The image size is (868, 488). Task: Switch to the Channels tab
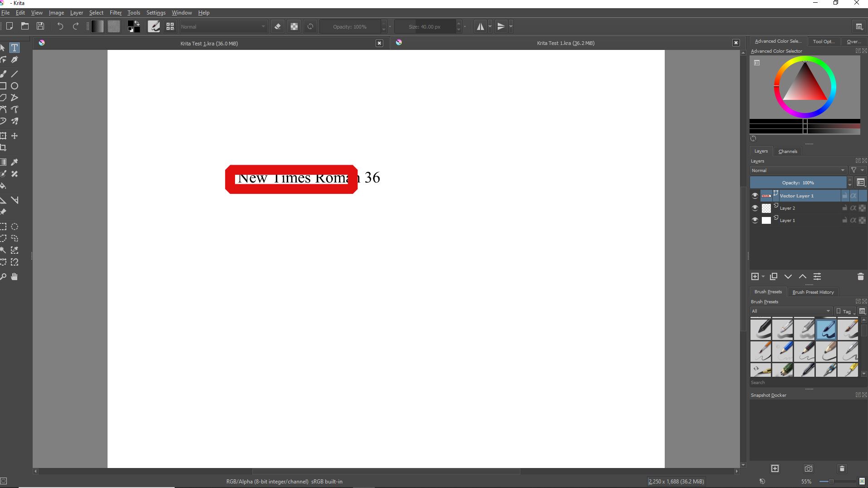788,151
